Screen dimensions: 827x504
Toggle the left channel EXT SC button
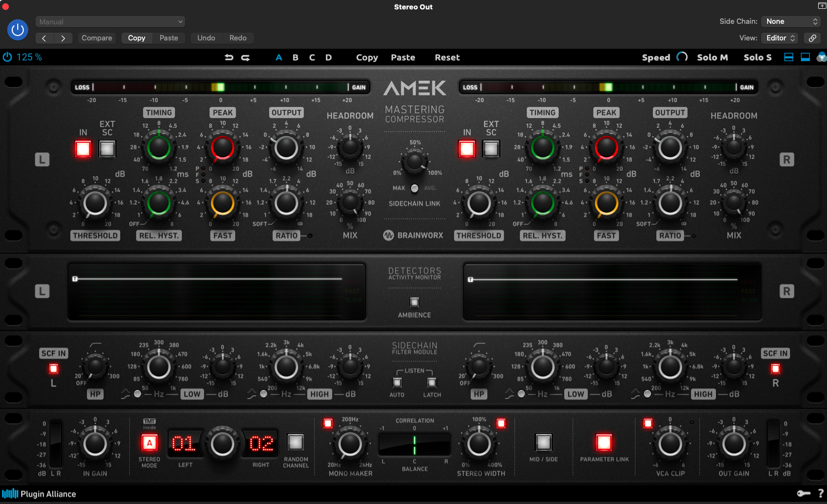pyautogui.click(x=107, y=148)
